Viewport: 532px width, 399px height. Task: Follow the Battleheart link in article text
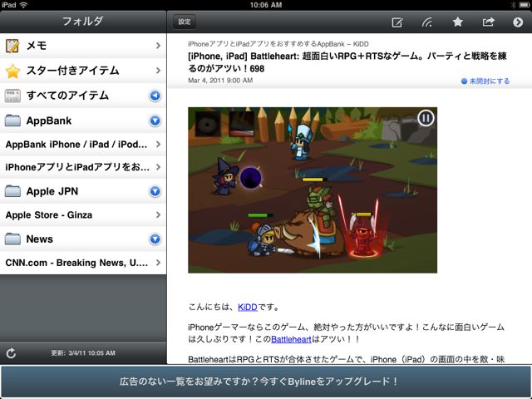(x=291, y=339)
